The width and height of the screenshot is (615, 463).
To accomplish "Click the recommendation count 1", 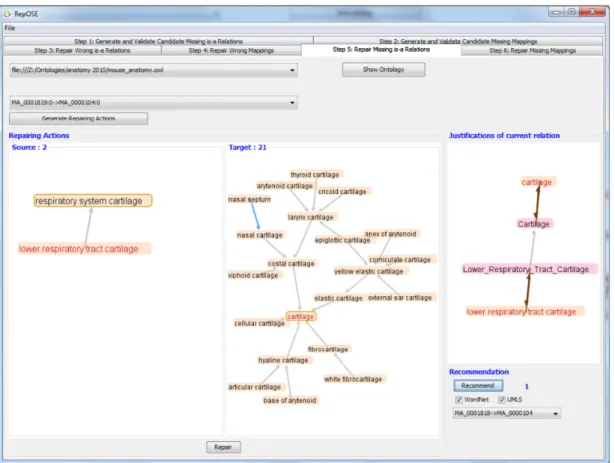I will coord(527,386).
